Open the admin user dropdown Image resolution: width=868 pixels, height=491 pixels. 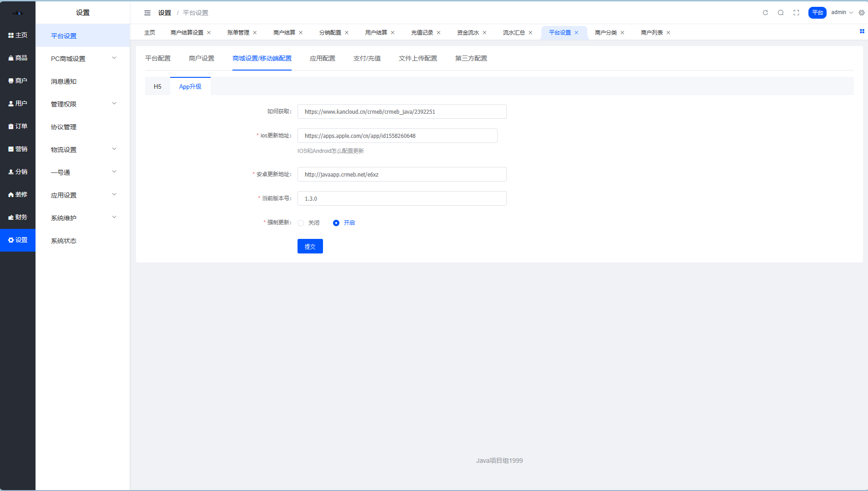841,13
